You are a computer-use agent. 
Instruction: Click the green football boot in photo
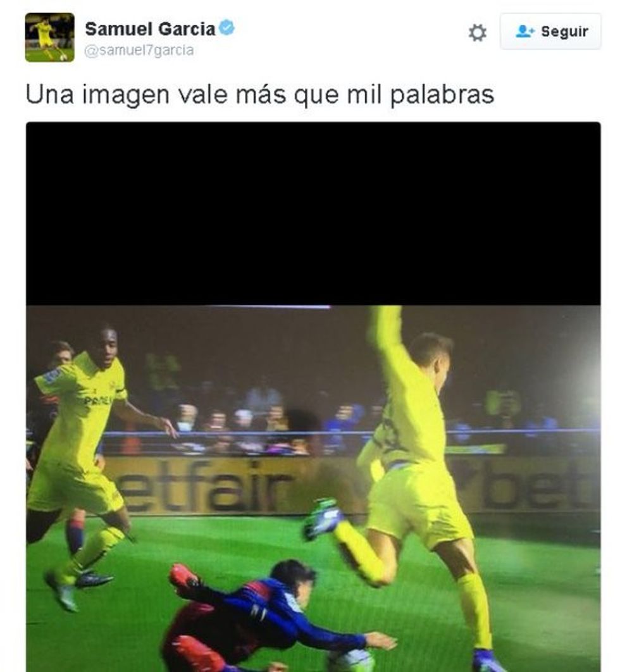[x=322, y=518]
